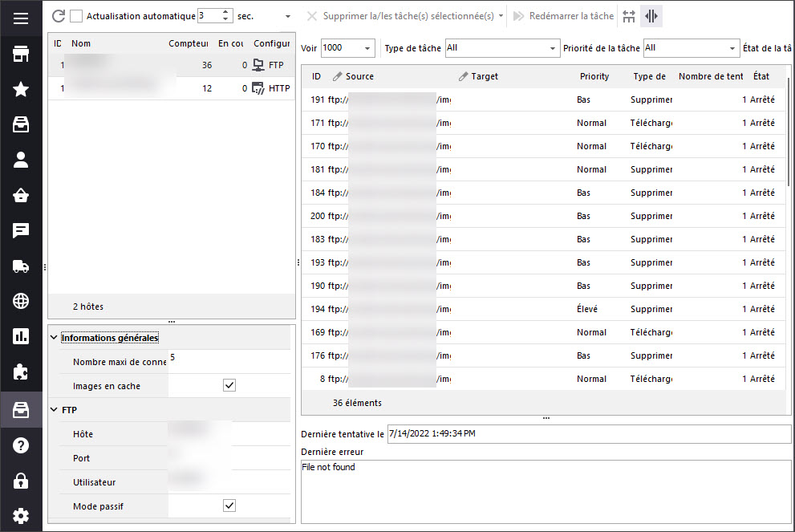
Task: Sort by the Type de column header
Action: click(x=650, y=76)
